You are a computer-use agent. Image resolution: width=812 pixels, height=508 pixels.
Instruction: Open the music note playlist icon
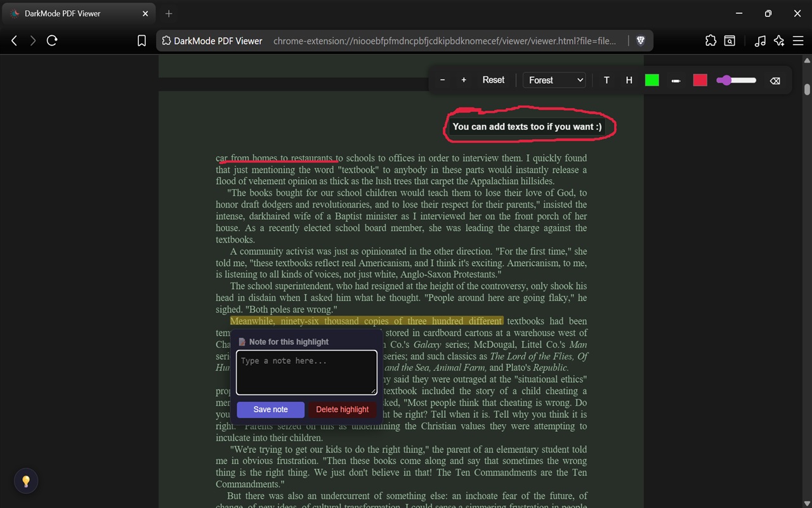click(x=760, y=41)
